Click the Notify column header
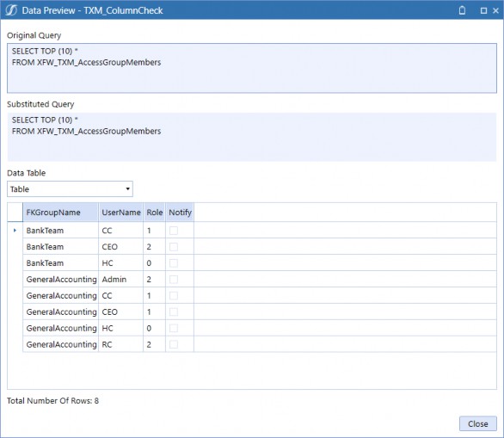This screenshot has width=504, height=438. pyautogui.click(x=180, y=213)
